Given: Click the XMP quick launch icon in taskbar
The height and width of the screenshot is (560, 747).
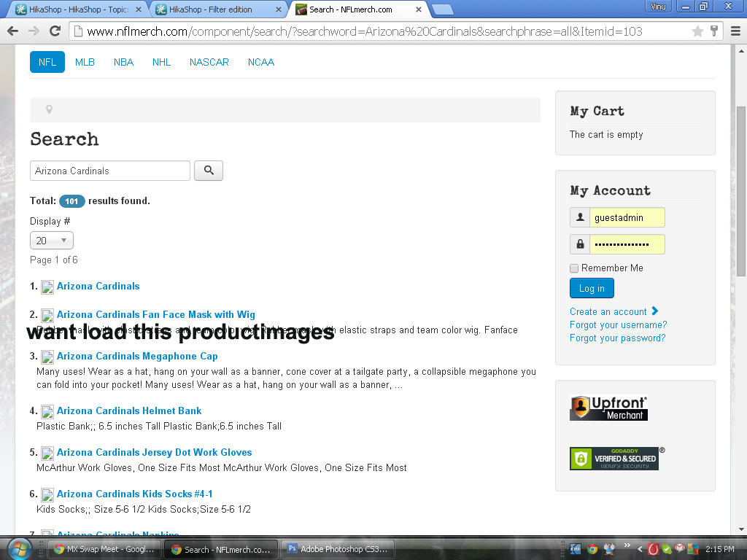Looking at the screenshot, I should (576, 549).
